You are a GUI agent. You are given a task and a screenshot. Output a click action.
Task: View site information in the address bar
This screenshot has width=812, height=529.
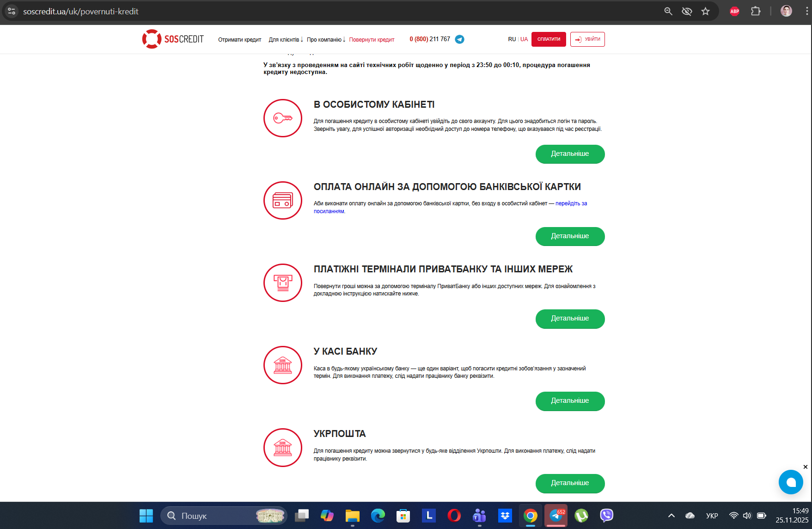click(12, 11)
